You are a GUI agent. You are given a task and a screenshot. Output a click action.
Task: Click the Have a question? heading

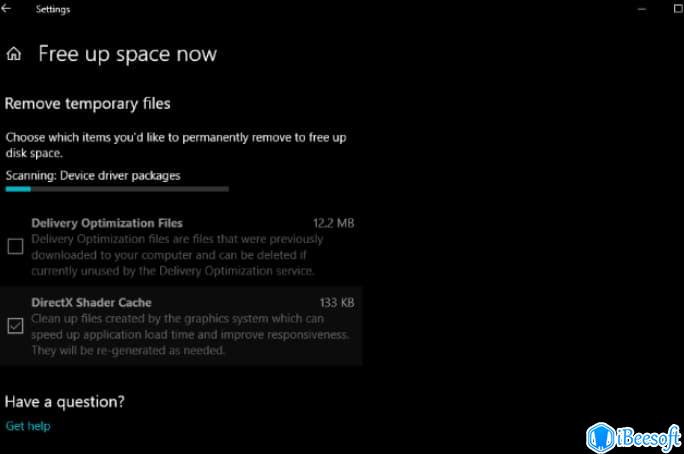coord(65,402)
